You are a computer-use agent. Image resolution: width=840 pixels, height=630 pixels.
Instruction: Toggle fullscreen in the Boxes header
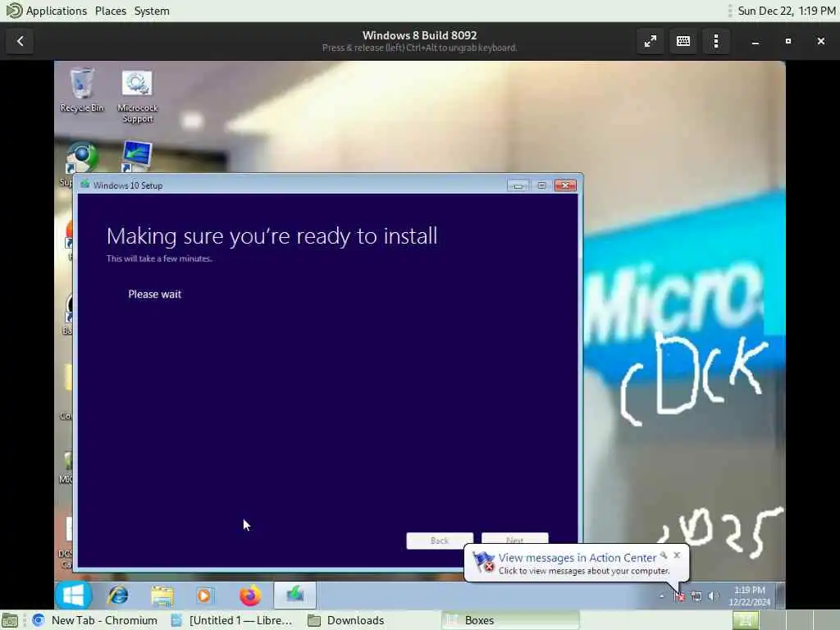[x=651, y=41]
